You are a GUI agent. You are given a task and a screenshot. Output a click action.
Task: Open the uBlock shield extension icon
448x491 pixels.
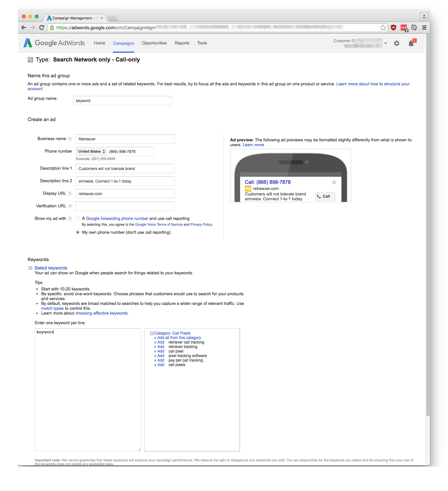393,28
